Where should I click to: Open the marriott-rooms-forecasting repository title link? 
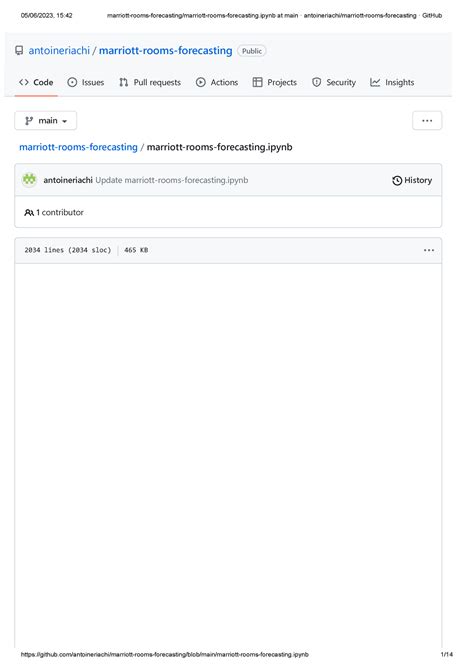coord(165,50)
